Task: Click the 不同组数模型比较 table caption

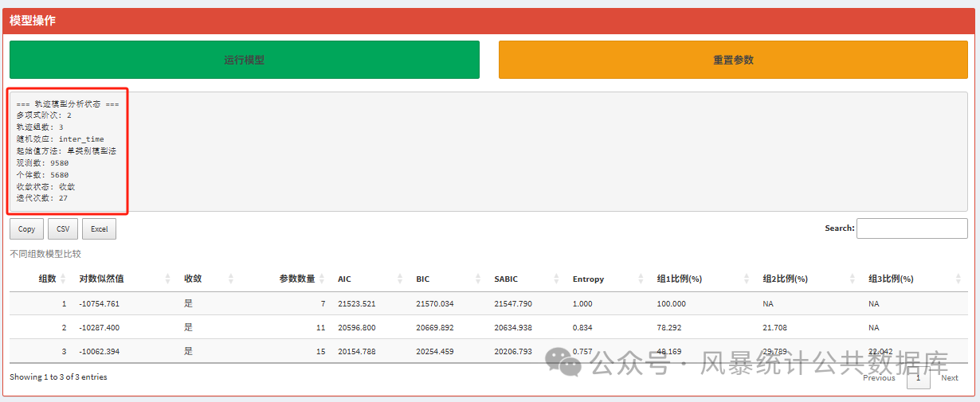Action: [45, 254]
